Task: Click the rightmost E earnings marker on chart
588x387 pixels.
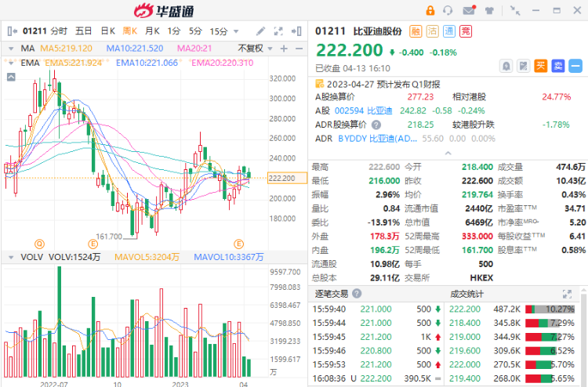Action: point(238,244)
